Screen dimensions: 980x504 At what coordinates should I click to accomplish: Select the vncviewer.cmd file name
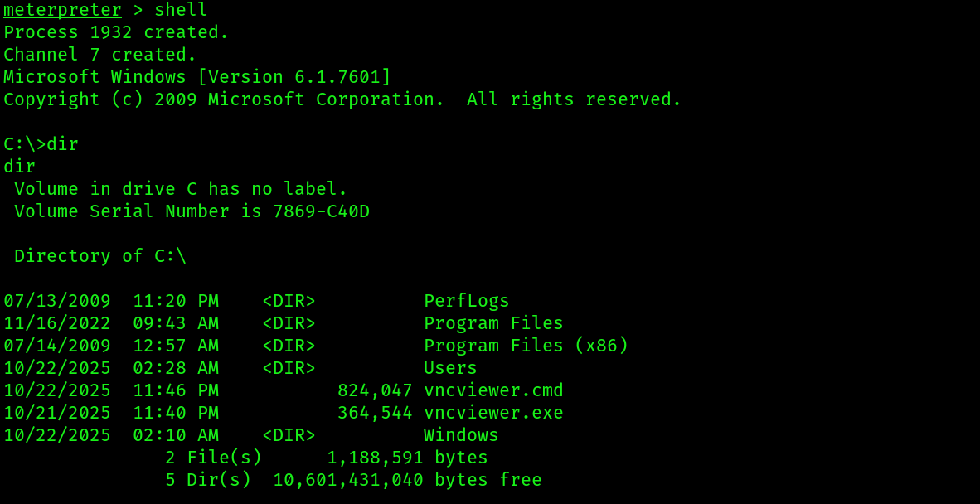click(494, 391)
